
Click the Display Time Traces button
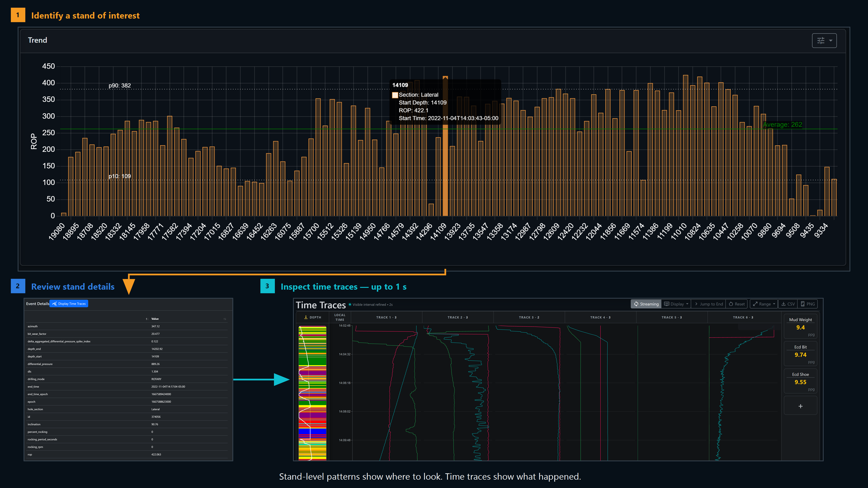click(69, 303)
